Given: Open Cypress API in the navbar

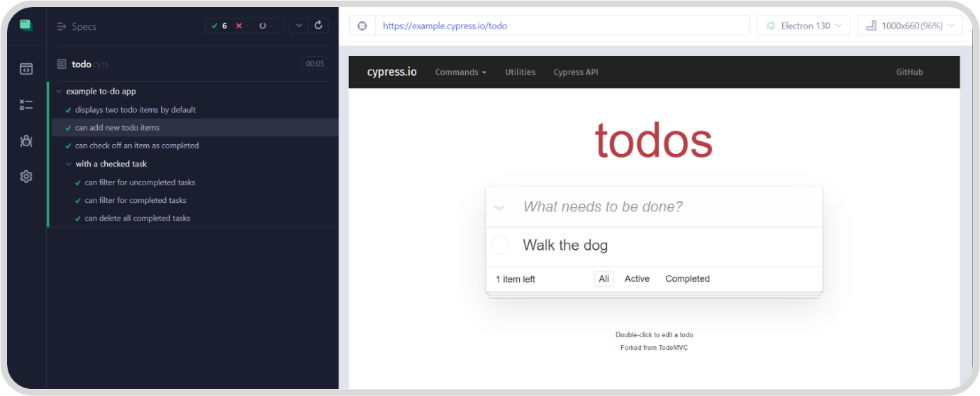Looking at the screenshot, I should click(x=576, y=72).
